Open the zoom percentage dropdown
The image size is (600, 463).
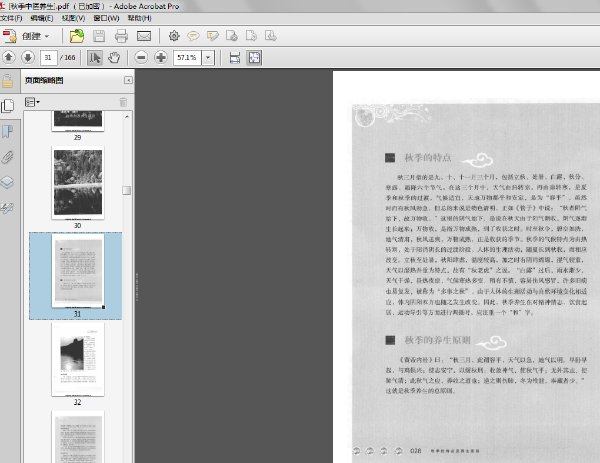208,58
